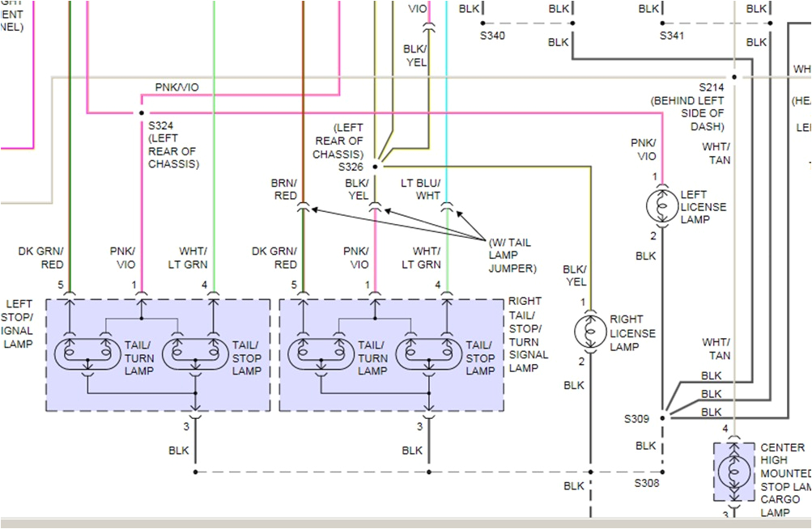
Task: Click the S341 splice label
Action: [672, 36]
